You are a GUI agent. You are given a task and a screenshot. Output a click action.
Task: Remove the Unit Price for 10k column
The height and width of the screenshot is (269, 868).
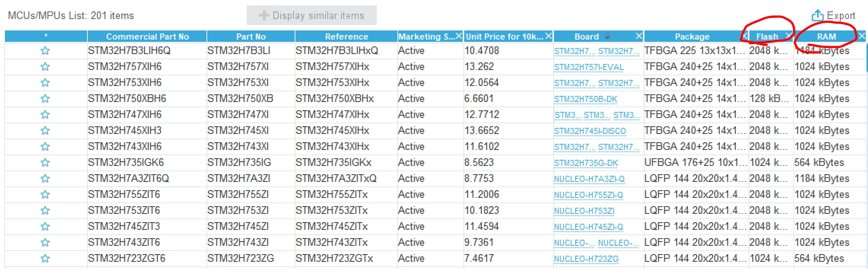click(548, 36)
